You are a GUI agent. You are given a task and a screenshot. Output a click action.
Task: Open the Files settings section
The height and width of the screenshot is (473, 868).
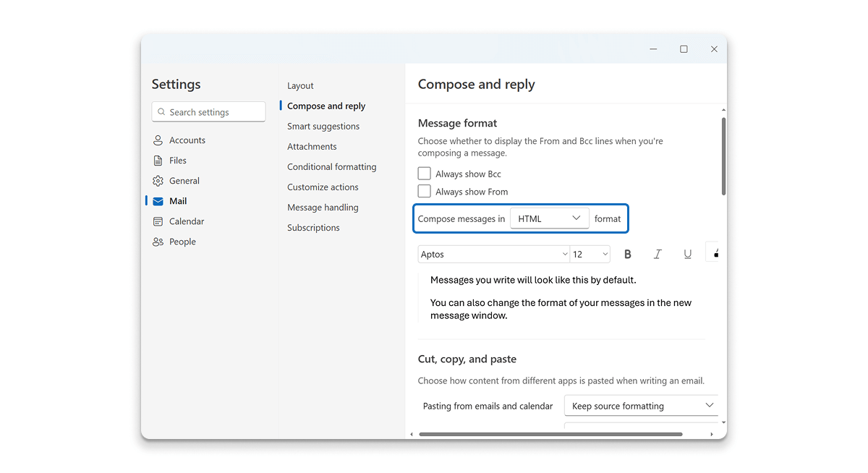click(177, 160)
